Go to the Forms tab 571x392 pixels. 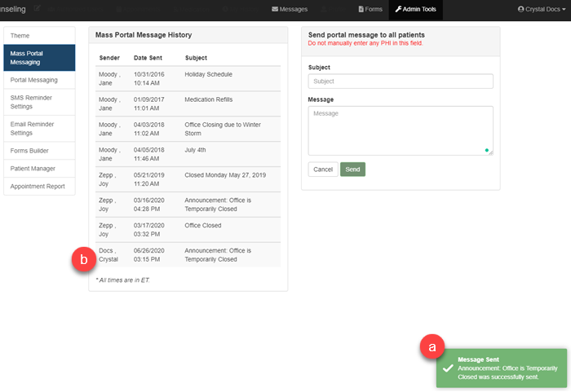point(370,9)
